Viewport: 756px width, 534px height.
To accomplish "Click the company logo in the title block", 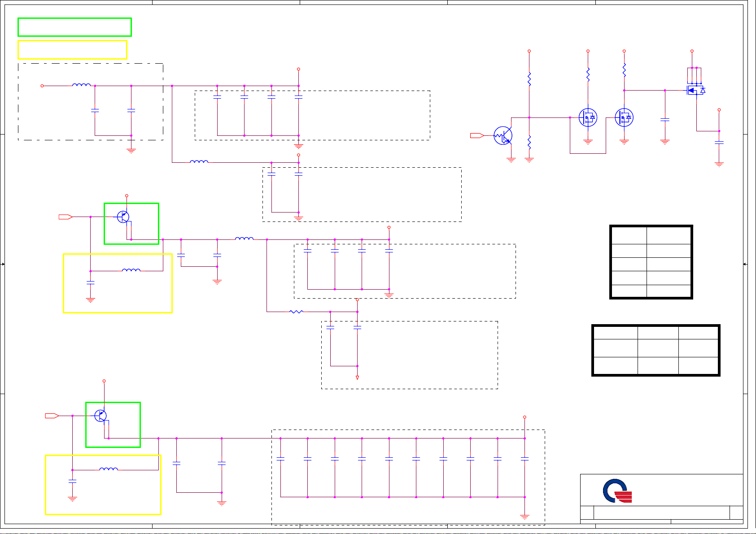I will point(617,491).
